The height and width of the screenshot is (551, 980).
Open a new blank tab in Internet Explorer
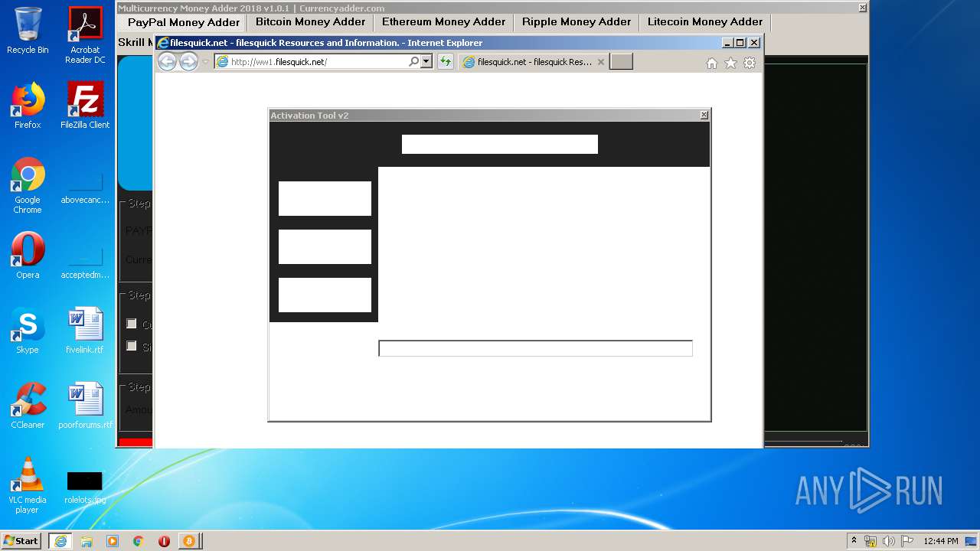[x=621, y=62]
